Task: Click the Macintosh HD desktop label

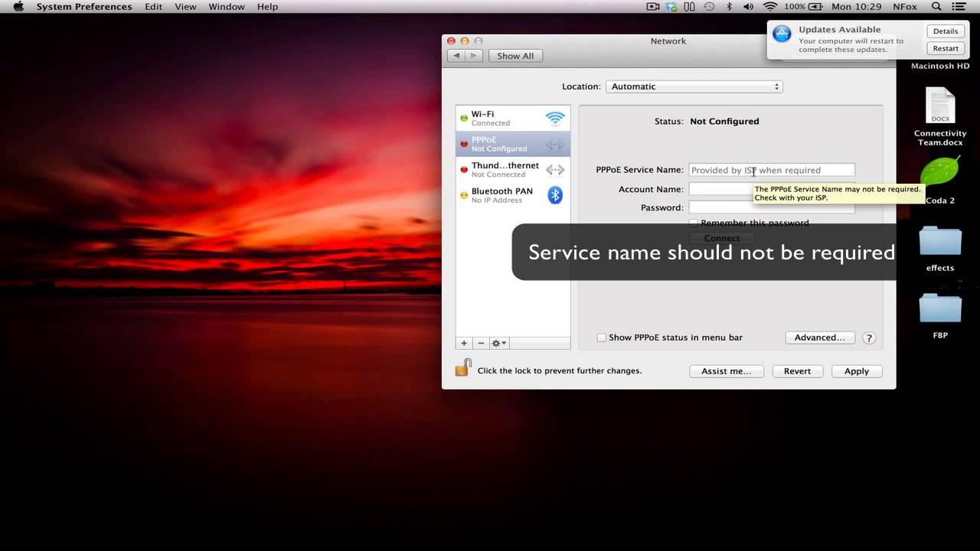Action: [940, 66]
